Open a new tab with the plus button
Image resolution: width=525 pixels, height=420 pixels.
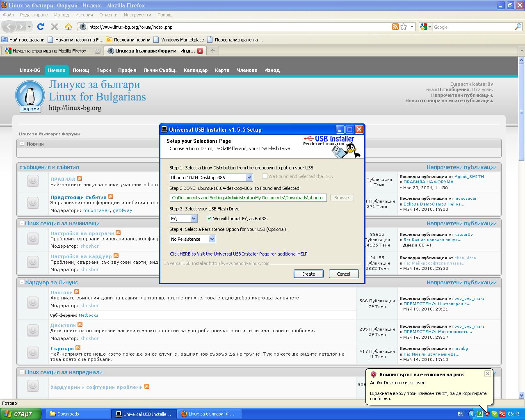(x=212, y=51)
